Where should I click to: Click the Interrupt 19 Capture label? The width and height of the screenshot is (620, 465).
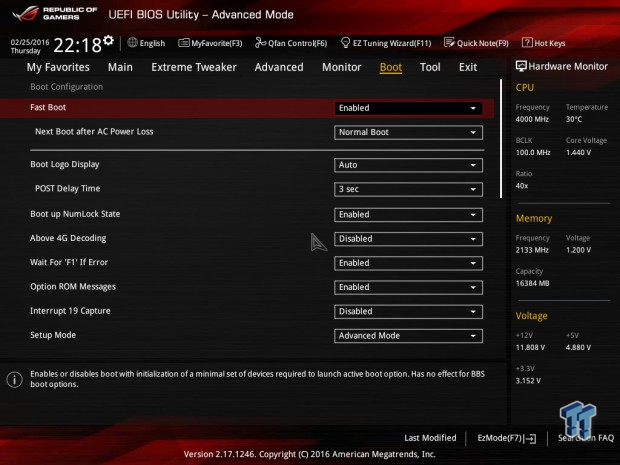(x=70, y=311)
